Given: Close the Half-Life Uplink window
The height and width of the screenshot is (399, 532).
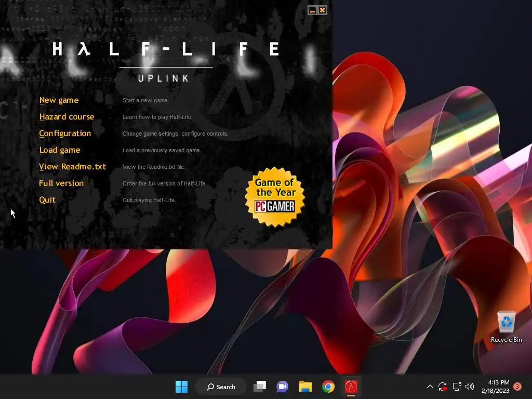Looking at the screenshot, I should point(322,10).
